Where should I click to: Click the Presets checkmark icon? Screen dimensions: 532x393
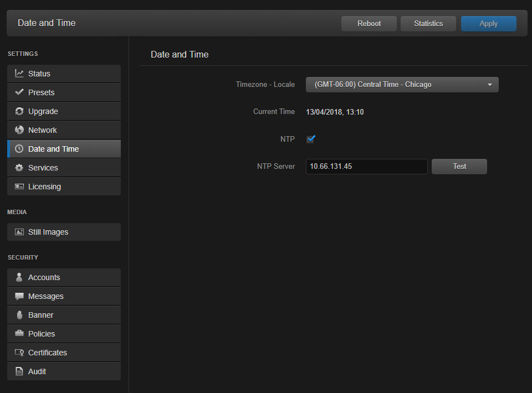[x=19, y=92]
